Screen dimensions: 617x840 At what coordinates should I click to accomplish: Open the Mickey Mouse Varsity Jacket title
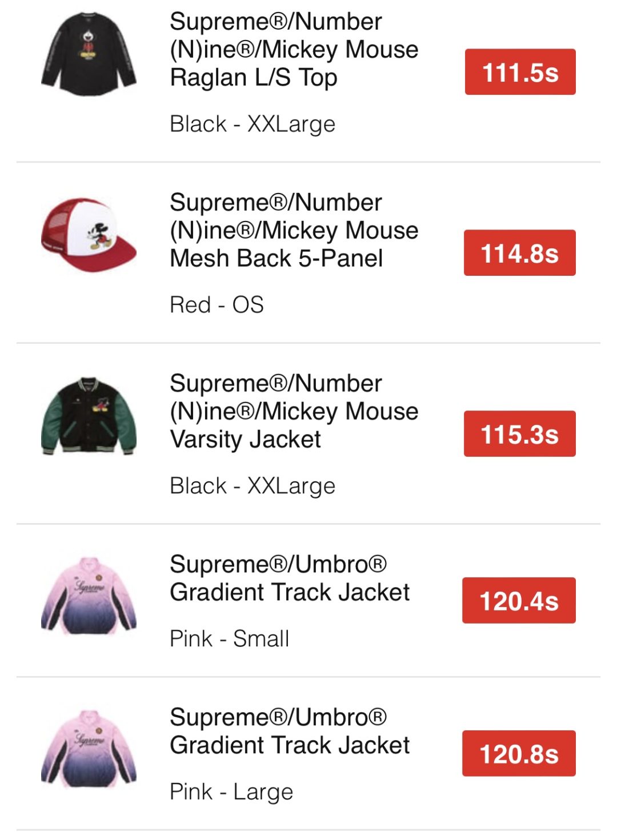pos(294,411)
